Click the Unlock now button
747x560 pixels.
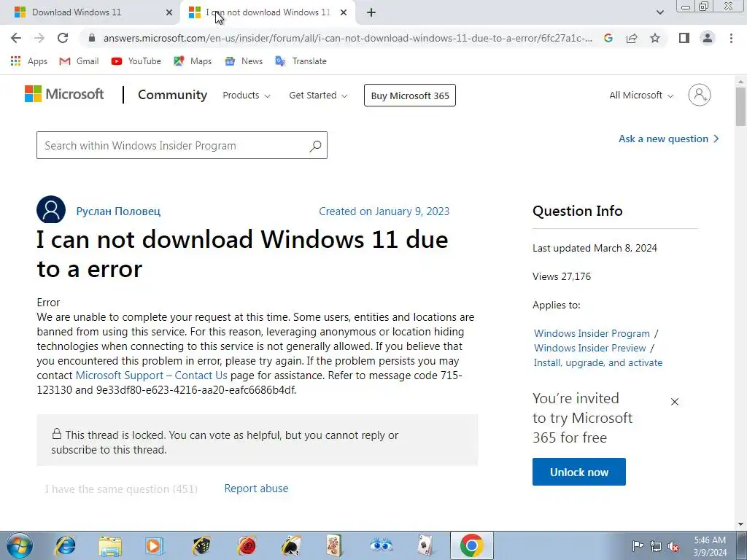coord(578,472)
